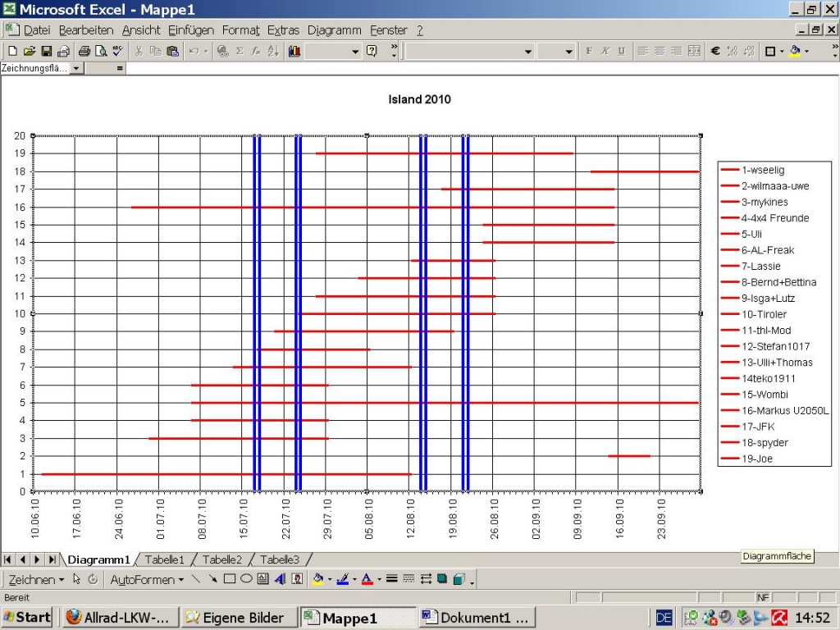This screenshot has height=630, width=840.
Task: Click the Office Assistant help icon
Action: pyautogui.click(x=372, y=52)
